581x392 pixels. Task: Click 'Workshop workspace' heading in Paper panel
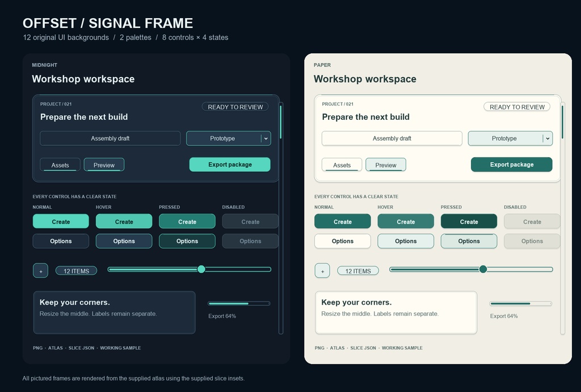[365, 79]
